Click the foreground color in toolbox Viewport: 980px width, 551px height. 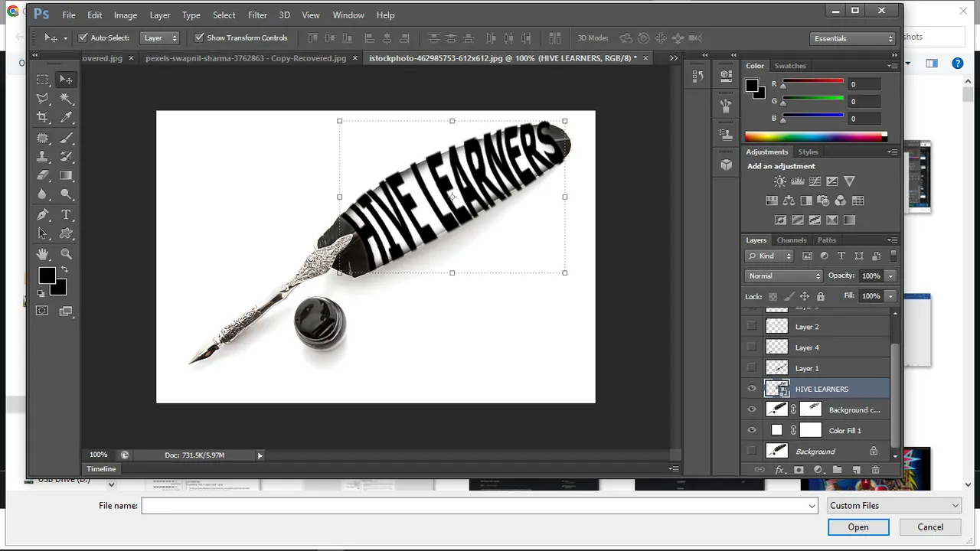[47, 275]
